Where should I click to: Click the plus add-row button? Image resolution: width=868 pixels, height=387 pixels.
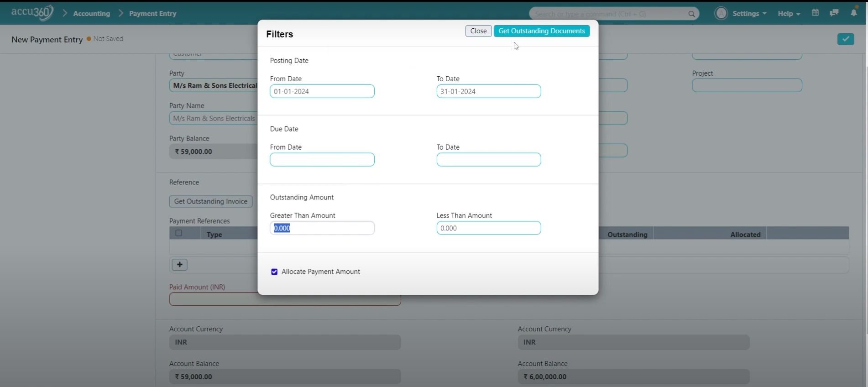tap(179, 265)
